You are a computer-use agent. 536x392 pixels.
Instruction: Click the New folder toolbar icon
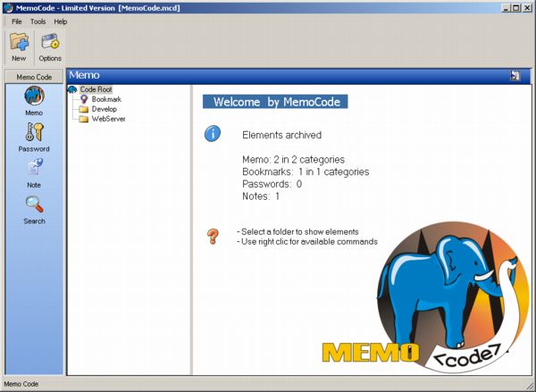tap(19, 42)
